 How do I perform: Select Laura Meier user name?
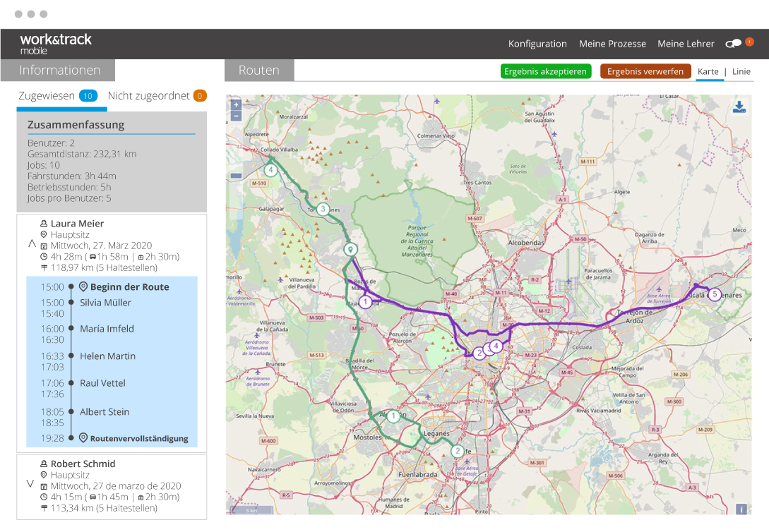pyautogui.click(x=78, y=224)
